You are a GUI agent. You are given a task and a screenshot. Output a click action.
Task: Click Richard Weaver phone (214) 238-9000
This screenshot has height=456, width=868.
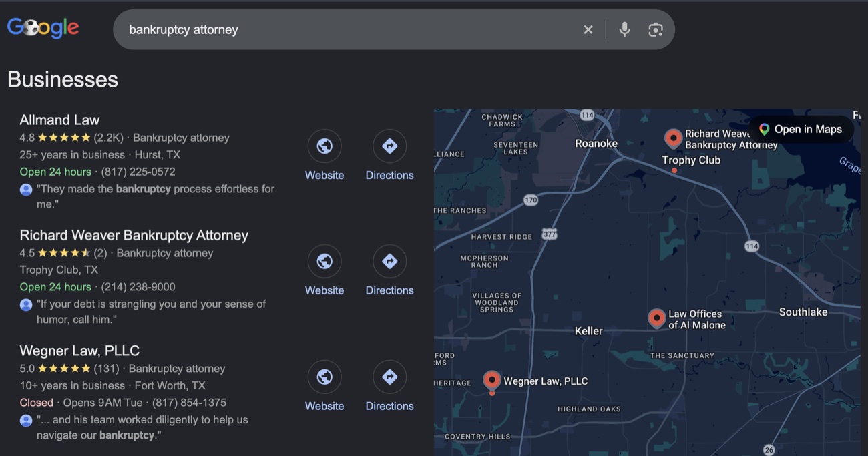[x=138, y=287]
